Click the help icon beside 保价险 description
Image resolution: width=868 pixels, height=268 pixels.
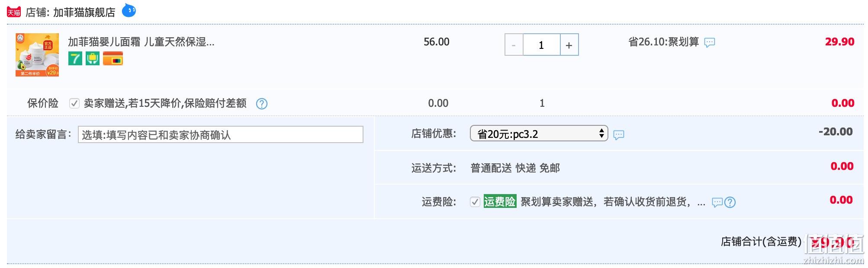(262, 104)
